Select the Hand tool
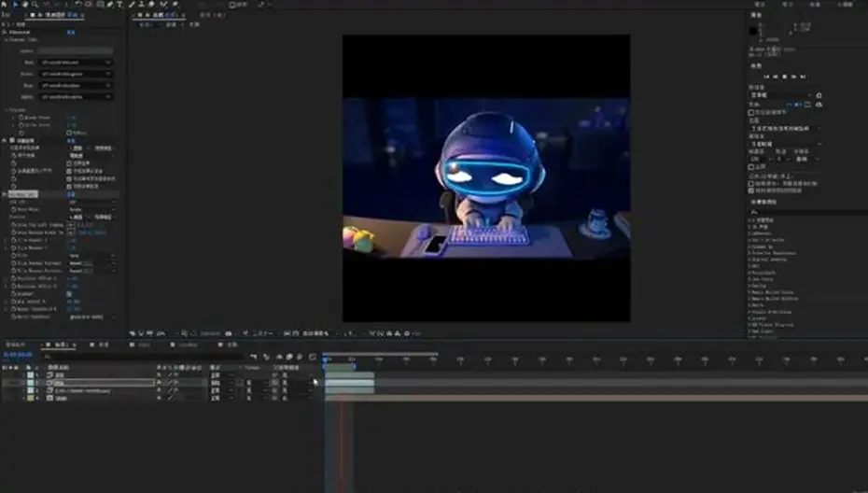This screenshot has height=493, width=868. point(25,5)
